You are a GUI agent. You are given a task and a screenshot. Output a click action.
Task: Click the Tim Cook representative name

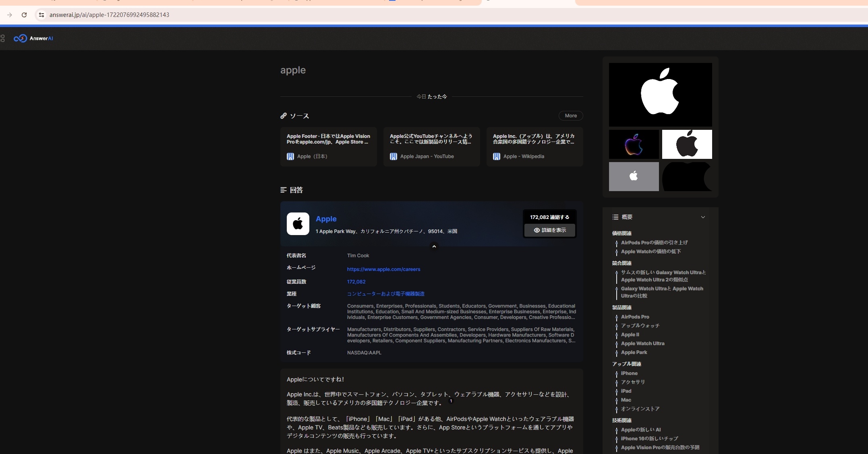(358, 256)
